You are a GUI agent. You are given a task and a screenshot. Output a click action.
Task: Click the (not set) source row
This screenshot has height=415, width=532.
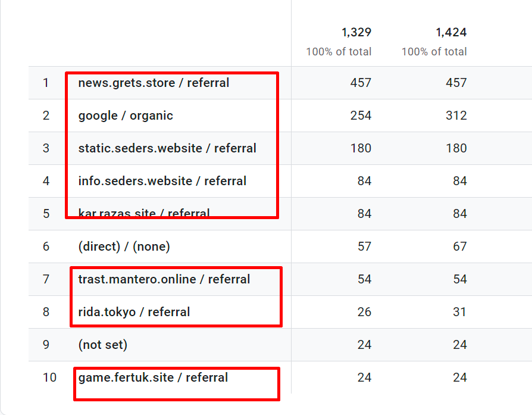click(102, 345)
